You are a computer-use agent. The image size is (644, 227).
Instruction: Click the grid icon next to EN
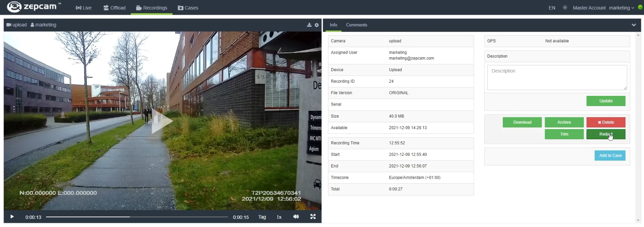point(565,7)
